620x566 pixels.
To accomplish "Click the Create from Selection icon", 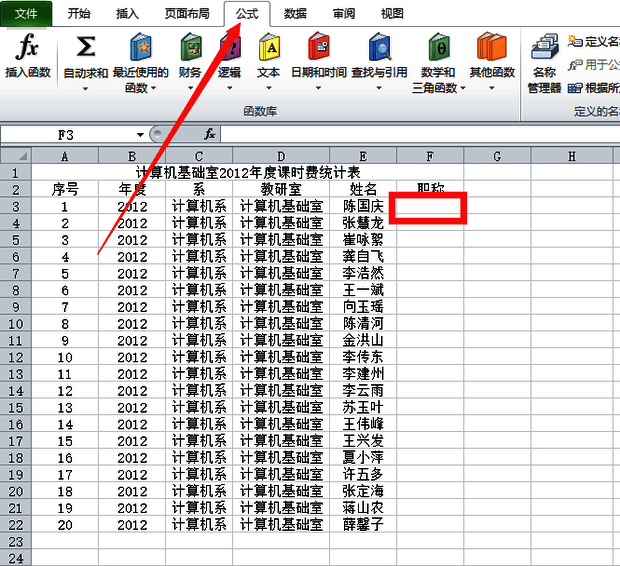I will click(575, 88).
